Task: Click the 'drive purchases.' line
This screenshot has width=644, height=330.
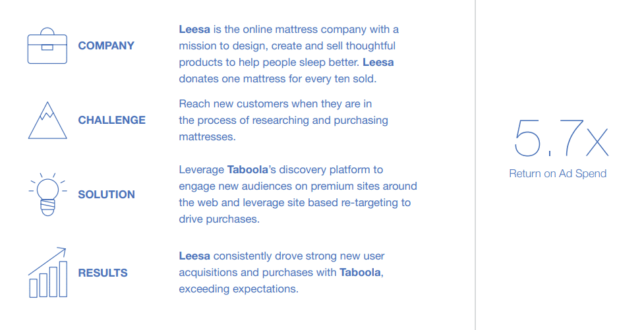Action: pyautogui.click(x=219, y=219)
